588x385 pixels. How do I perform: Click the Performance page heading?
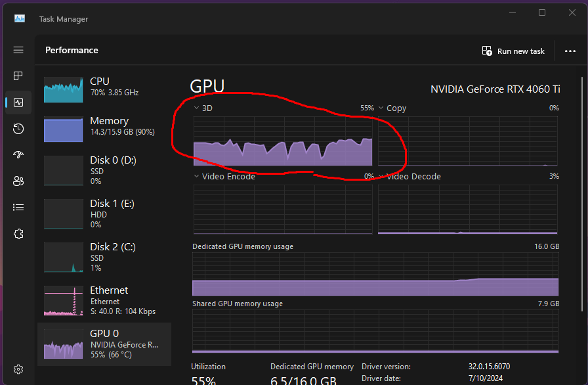pyautogui.click(x=72, y=51)
